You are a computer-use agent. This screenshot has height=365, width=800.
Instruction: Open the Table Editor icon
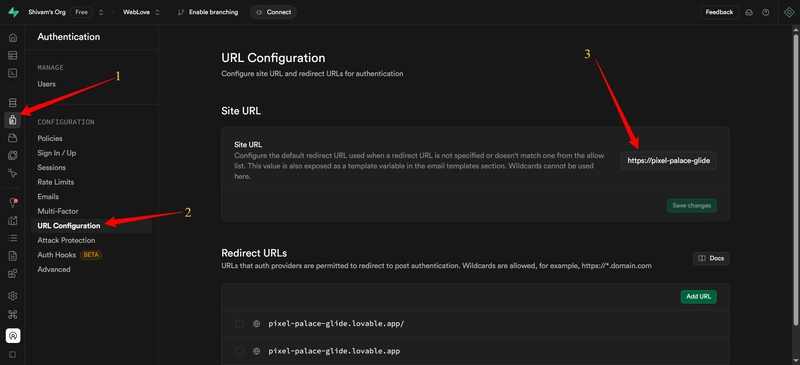pyautogui.click(x=13, y=55)
